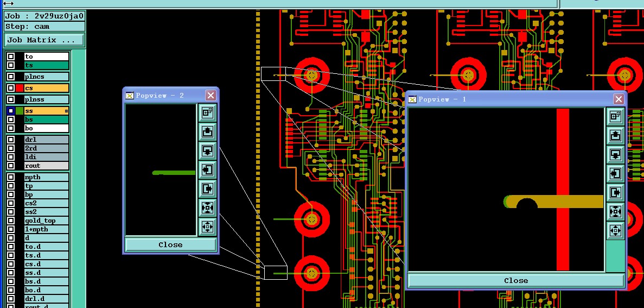Click the green color swatch of layer ss

pos(20,111)
